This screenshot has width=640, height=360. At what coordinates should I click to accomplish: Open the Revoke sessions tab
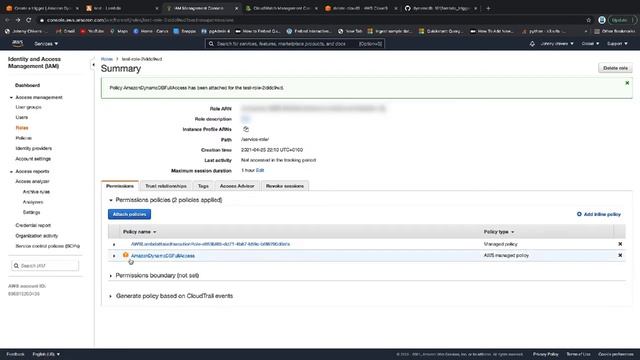click(284, 186)
